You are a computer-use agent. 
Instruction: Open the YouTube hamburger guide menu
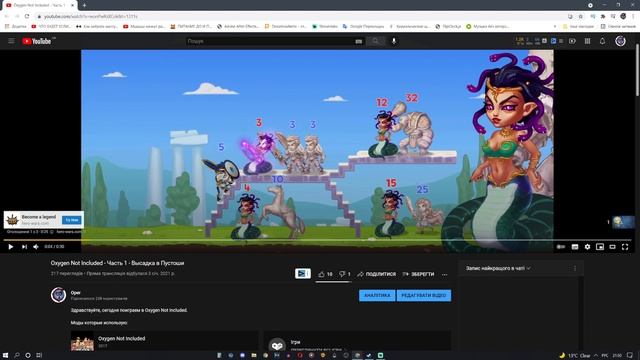pos(11,41)
